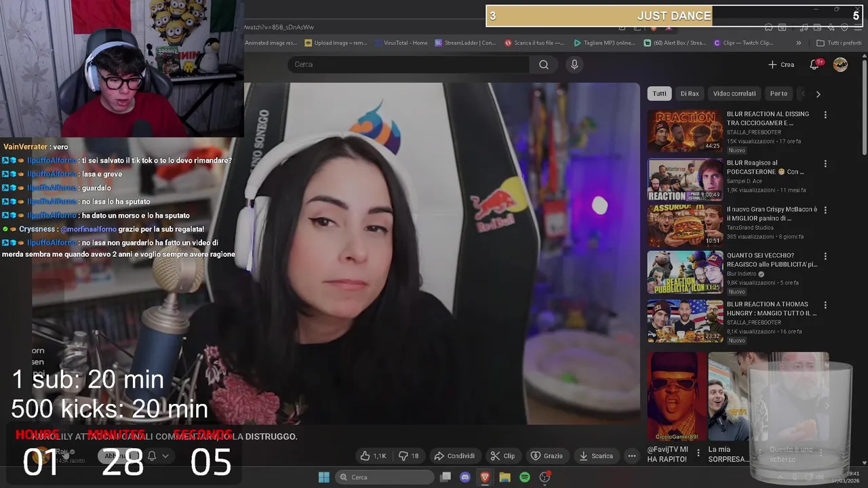
Task: Create a Clip with the scissors button
Action: [502, 456]
